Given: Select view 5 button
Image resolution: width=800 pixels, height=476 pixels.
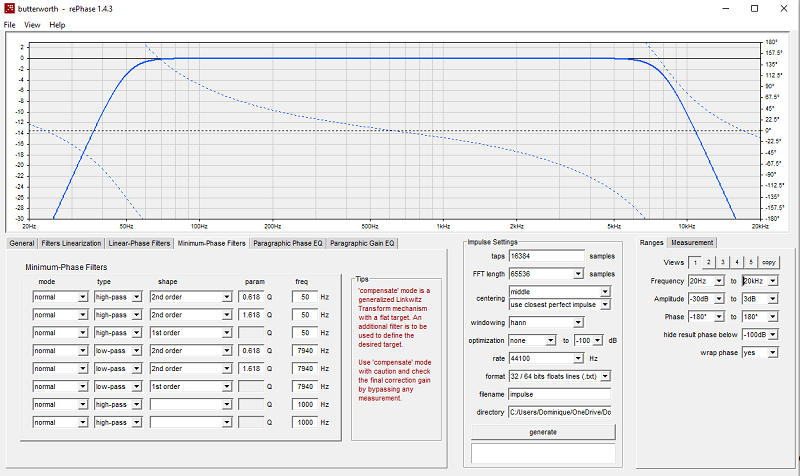Looking at the screenshot, I should click(x=751, y=262).
